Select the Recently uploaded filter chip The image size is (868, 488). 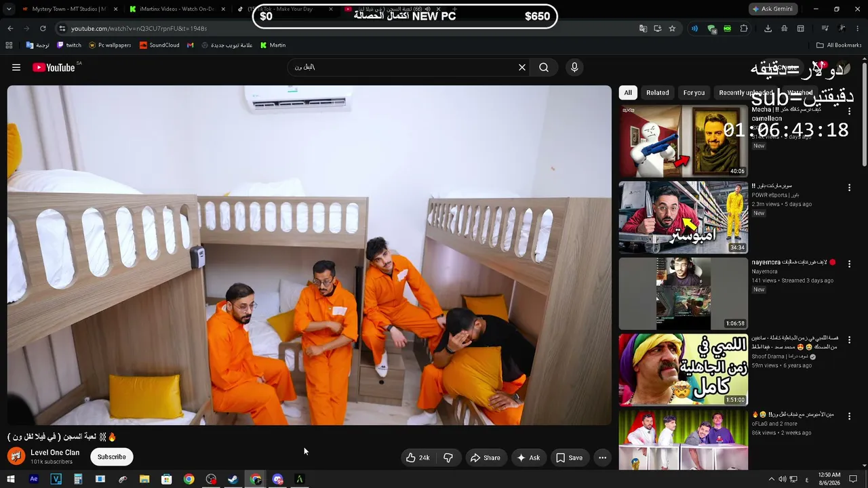[745, 93]
